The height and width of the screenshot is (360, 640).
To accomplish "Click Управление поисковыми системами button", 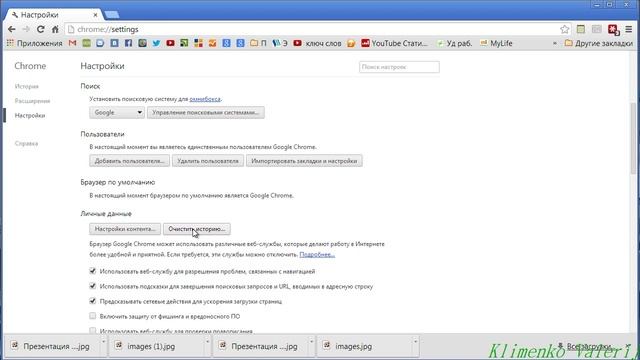I will click(x=206, y=112).
